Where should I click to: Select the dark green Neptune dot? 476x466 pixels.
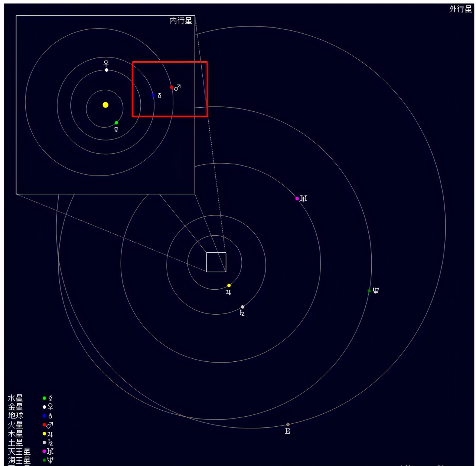click(369, 291)
